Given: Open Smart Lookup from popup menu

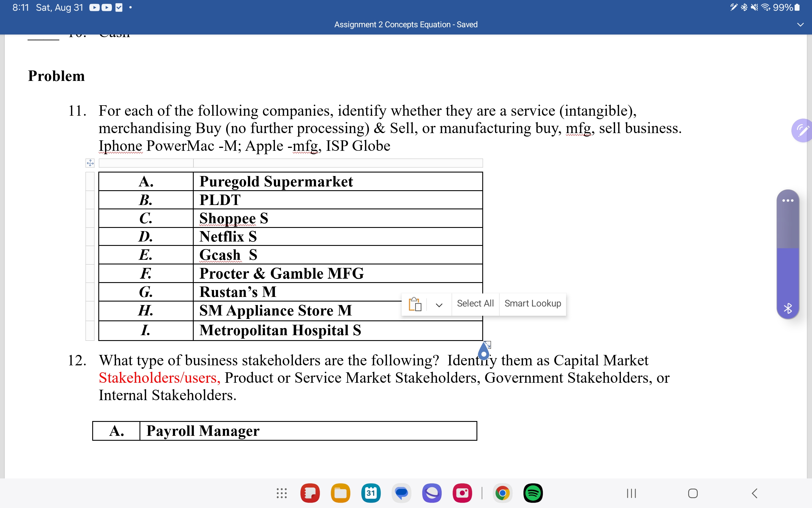Looking at the screenshot, I should (x=532, y=303).
